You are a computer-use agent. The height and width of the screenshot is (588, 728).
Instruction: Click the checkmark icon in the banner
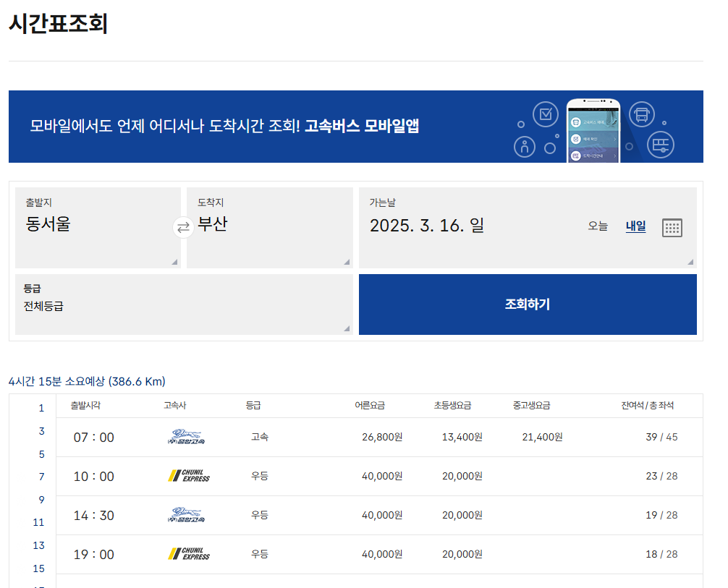pyautogui.click(x=545, y=114)
